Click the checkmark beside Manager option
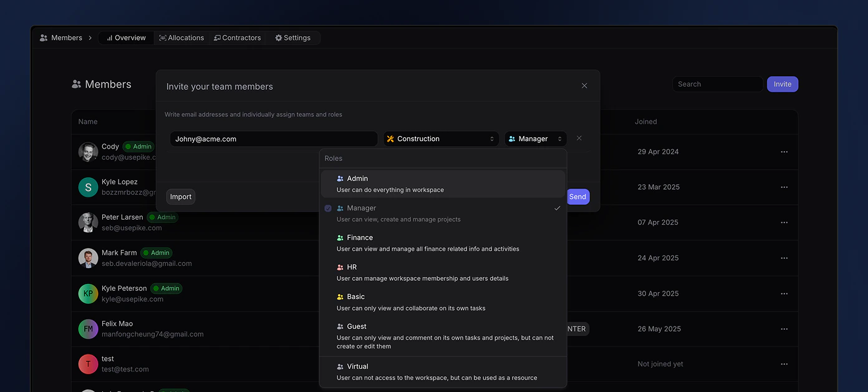The height and width of the screenshot is (392, 868). (557, 208)
